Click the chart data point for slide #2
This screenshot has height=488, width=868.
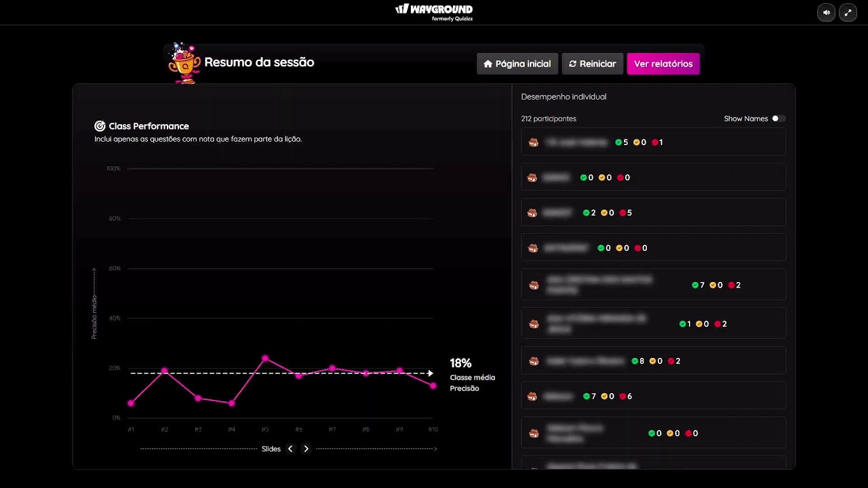coord(165,371)
